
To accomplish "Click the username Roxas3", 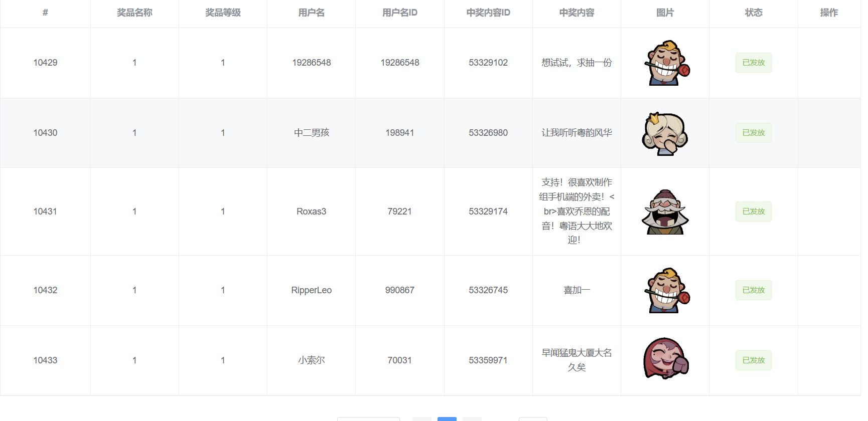I will (311, 212).
